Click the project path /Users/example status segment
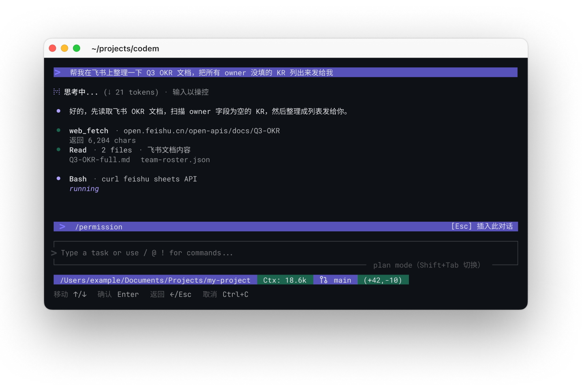588x392 pixels. [155, 280]
